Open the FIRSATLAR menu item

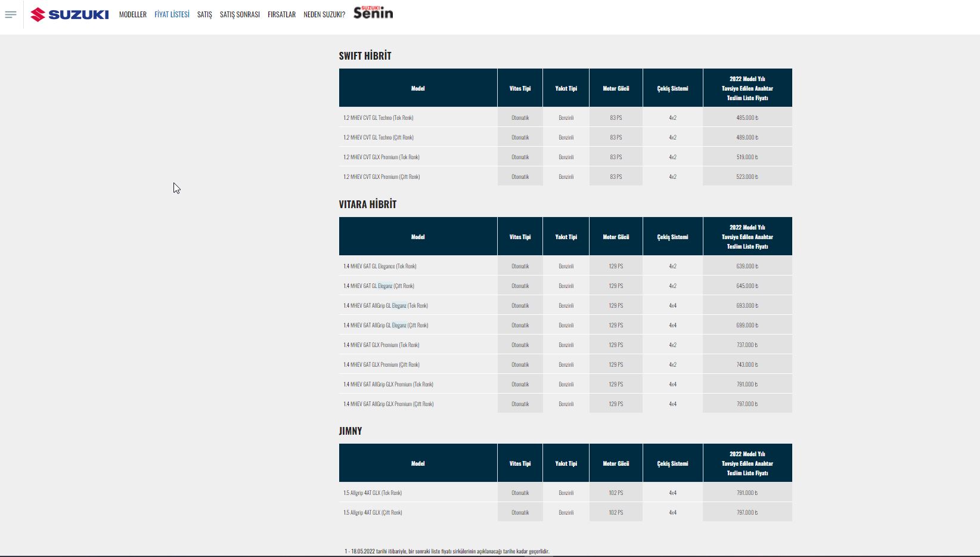pyautogui.click(x=281, y=14)
